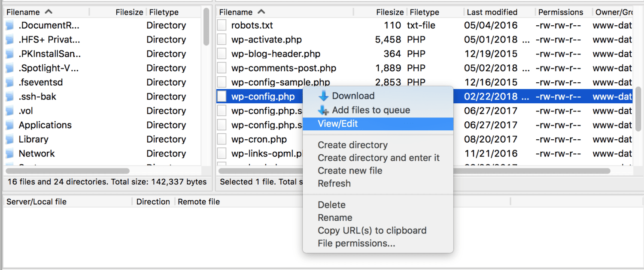Click the Library folder icon in local pane
This screenshot has width=644, height=270.
pyautogui.click(x=9, y=139)
